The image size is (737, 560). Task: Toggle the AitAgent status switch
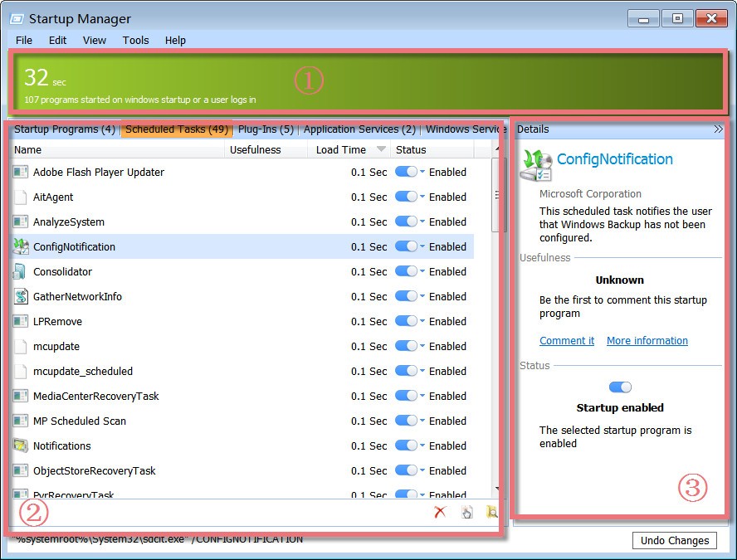pyautogui.click(x=406, y=197)
